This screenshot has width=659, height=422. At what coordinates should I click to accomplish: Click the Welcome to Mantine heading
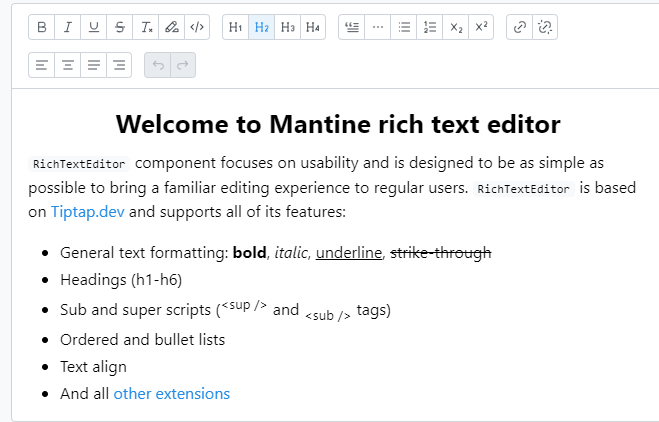338,124
